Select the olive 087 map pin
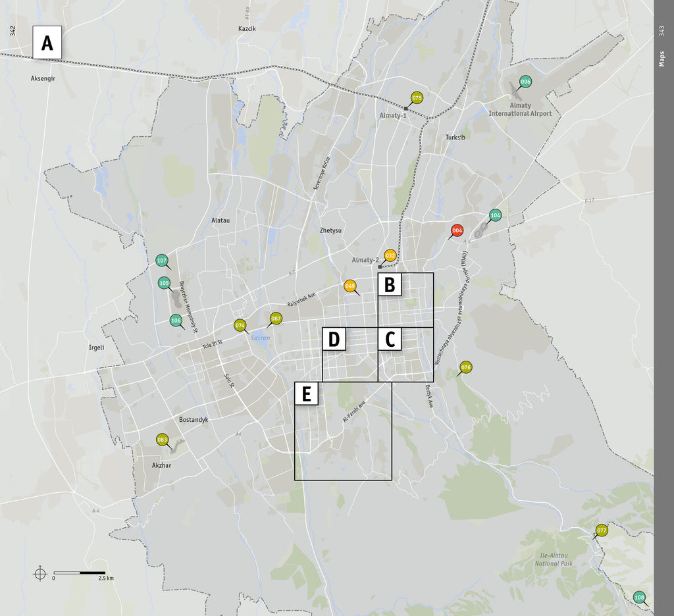Screen dimensions: 674x616 coord(276,319)
